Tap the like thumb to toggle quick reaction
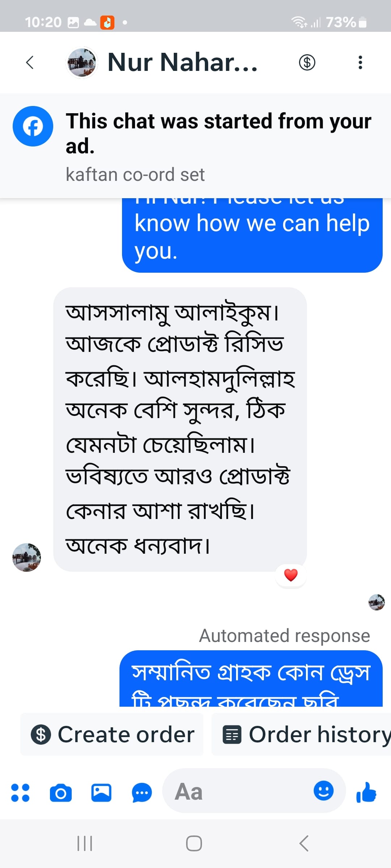This screenshot has width=391, height=868. tap(367, 791)
